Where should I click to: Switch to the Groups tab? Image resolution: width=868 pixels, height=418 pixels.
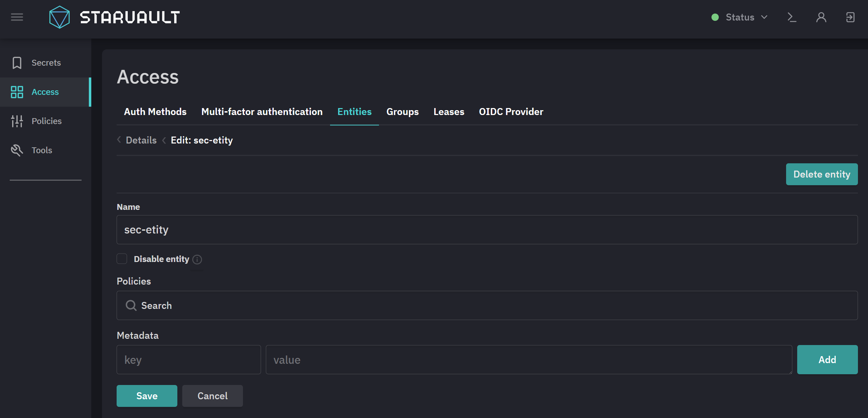403,112
